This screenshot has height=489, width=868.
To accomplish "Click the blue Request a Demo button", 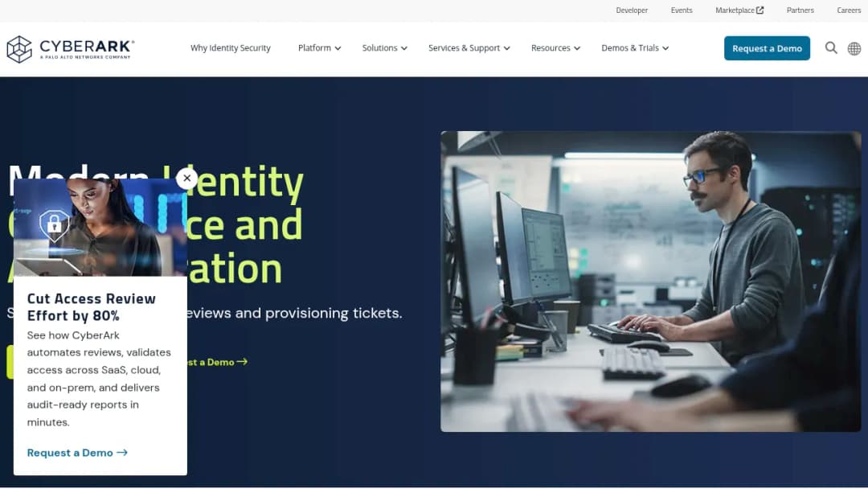I will pos(767,48).
